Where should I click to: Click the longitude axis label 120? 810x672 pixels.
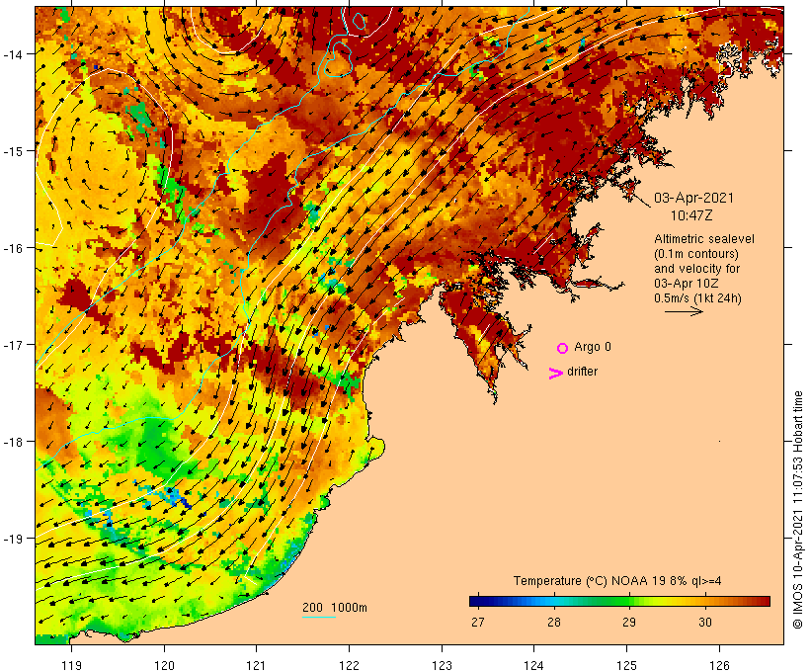(164, 665)
